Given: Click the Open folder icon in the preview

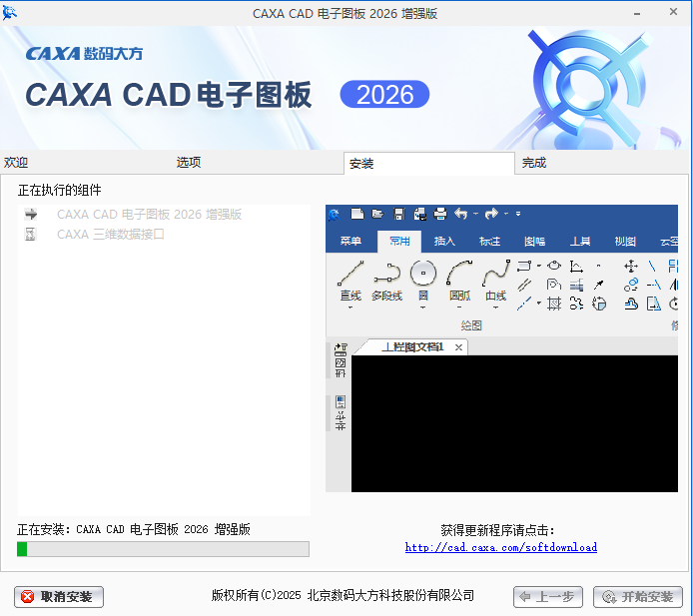Looking at the screenshot, I should (377, 214).
